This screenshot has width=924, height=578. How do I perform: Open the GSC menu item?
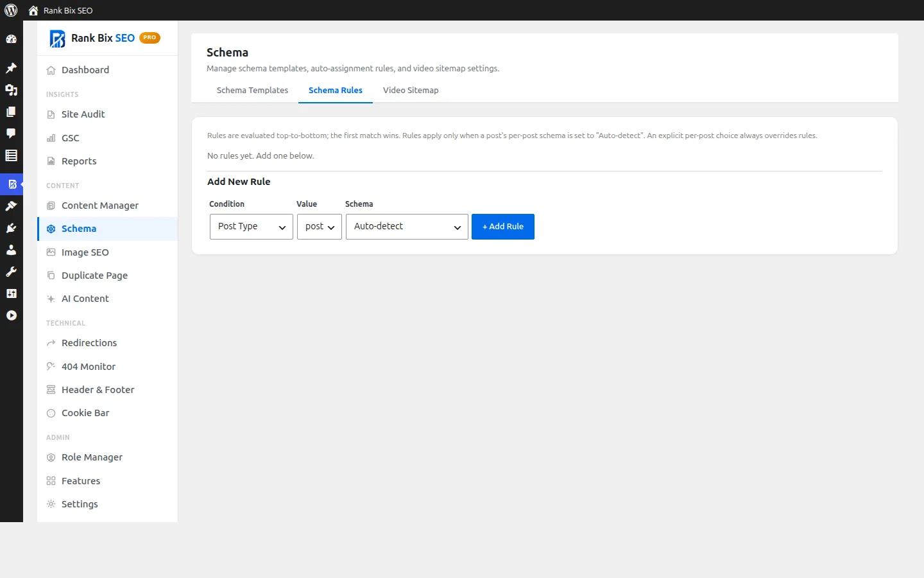[x=108, y=138]
